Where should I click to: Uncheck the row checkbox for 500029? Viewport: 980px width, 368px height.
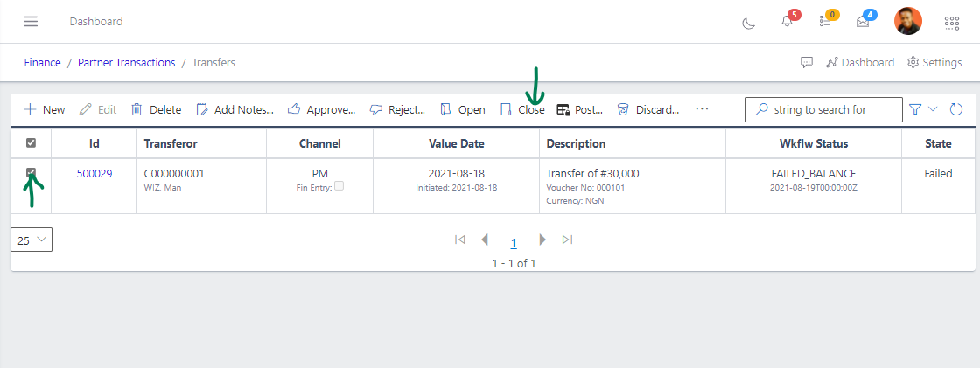31,173
